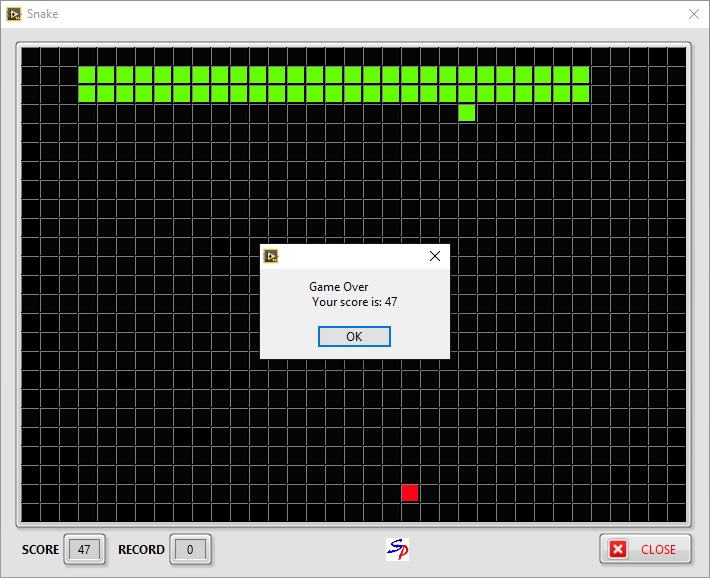This screenshot has width=710, height=578.
Task: Dismiss the Game Over dialog with its X
Action: tap(434, 256)
